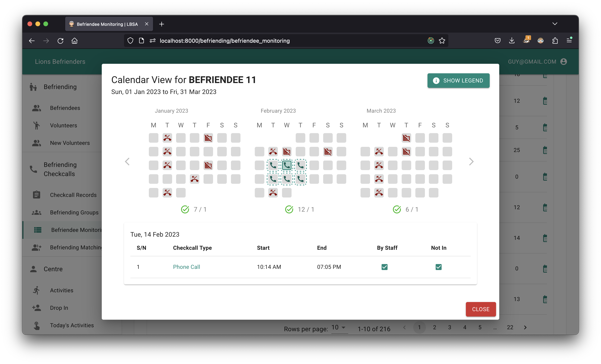Click missed call icon on 3 Jan

pos(167,138)
